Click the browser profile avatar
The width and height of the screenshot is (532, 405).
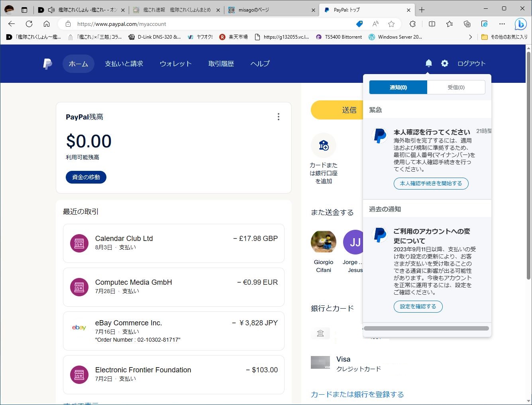pyautogui.click(x=9, y=10)
